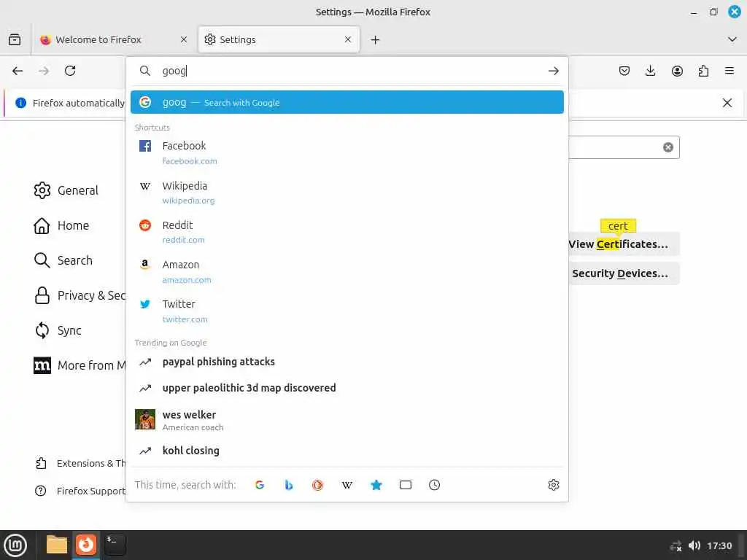The image size is (747, 560).
Task: Open the Save to Pocket icon
Action: 624,71
